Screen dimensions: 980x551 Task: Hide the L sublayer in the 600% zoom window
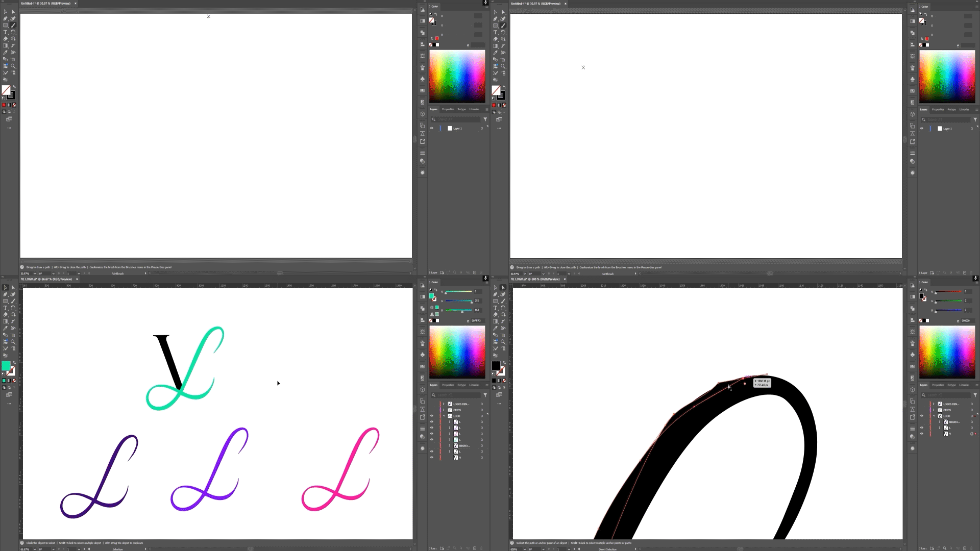[922, 428]
